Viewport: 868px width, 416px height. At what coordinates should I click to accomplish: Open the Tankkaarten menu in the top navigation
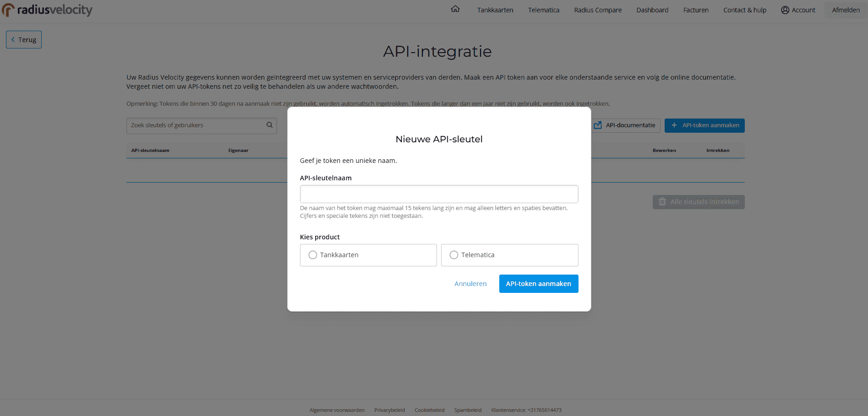[495, 10]
